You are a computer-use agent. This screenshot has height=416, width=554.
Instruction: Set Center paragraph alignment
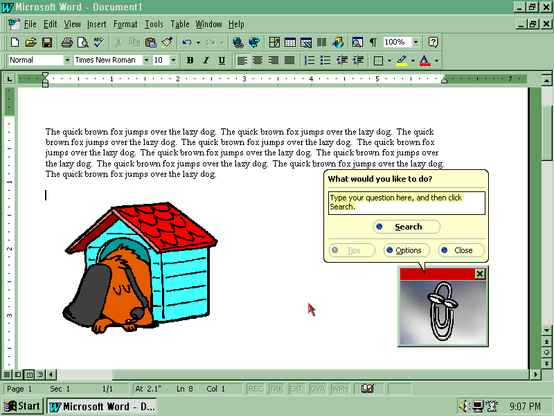pyautogui.click(x=258, y=60)
